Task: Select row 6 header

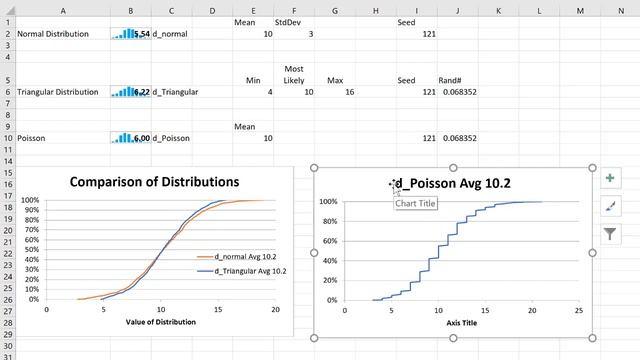Action: pyautogui.click(x=8, y=92)
